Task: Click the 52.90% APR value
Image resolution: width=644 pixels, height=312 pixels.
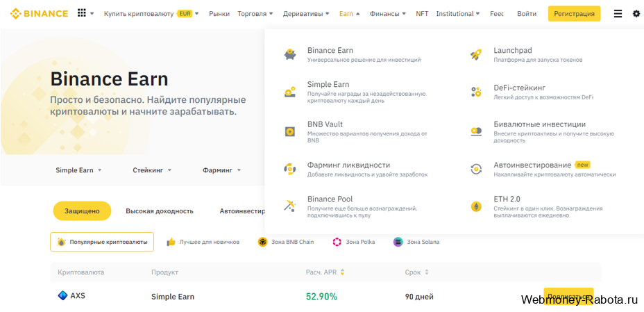Action: [x=321, y=297]
